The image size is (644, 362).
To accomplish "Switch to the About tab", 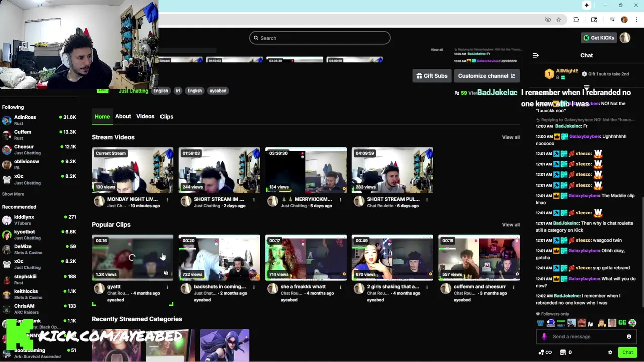I will click(123, 117).
